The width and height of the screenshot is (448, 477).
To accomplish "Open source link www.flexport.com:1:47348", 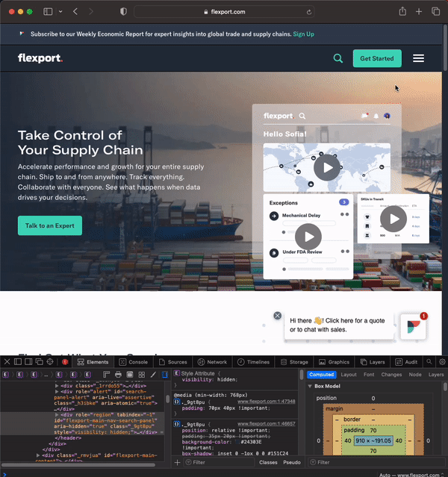I will 267,402.
